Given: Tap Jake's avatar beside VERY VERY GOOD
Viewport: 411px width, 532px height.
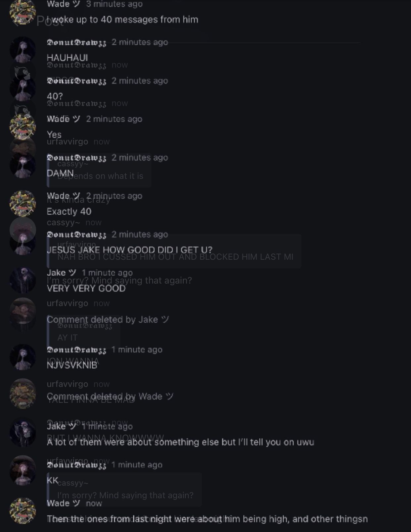Looking at the screenshot, I should click(x=23, y=280).
